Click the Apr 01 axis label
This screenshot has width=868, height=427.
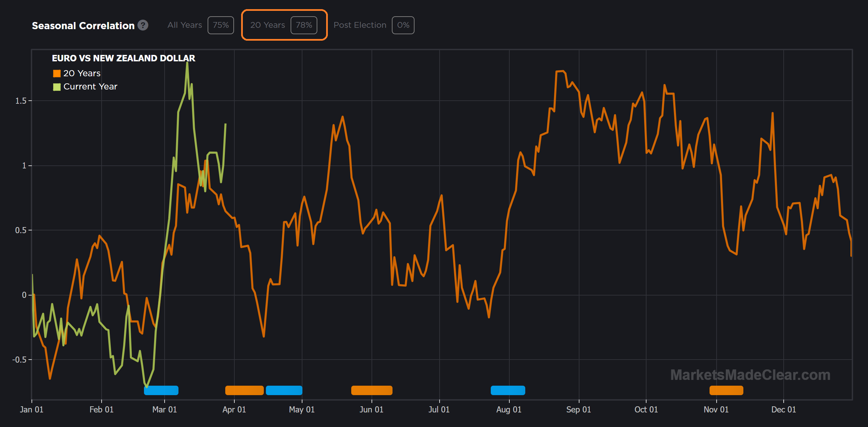(234, 409)
